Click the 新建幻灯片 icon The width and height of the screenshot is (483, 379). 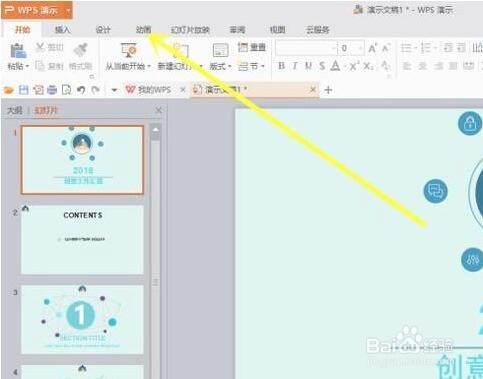[x=180, y=50]
